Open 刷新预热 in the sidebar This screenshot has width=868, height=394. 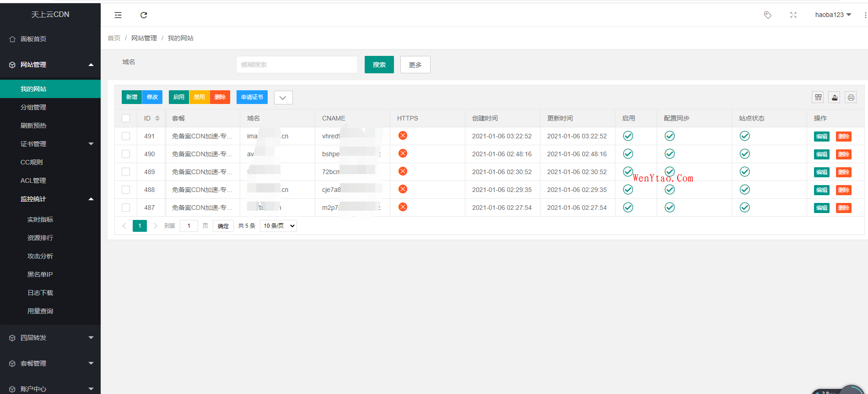[x=50, y=126]
